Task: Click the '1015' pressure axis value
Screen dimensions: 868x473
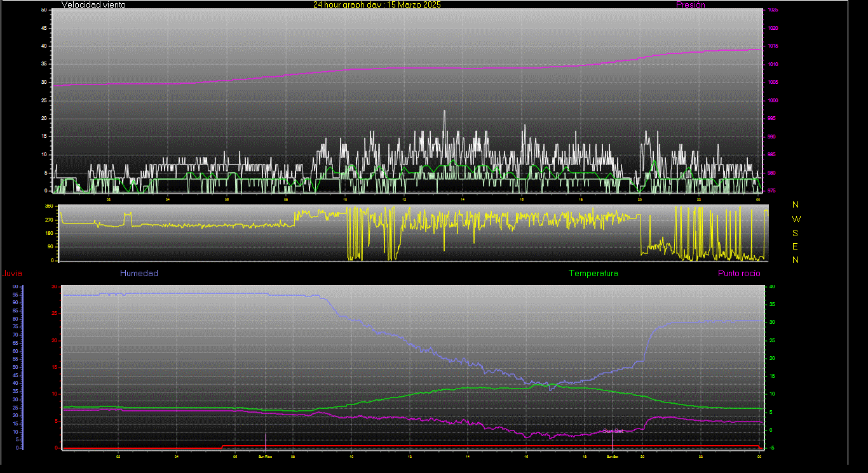Action: click(773, 46)
